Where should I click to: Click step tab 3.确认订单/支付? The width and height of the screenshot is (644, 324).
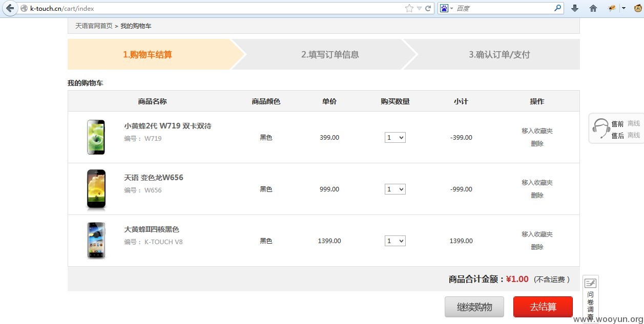coord(500,54)
